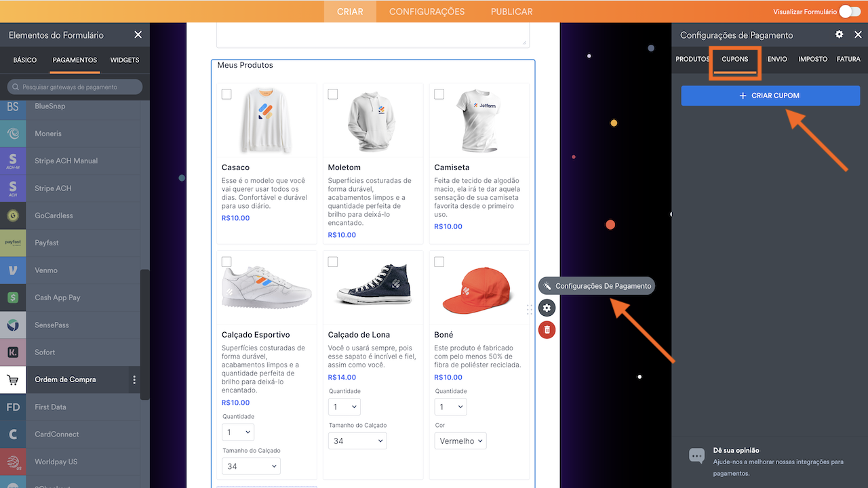The image size is (868, 488).
Task: Click the Sofort gateway icon
Action: pos(13,352)
